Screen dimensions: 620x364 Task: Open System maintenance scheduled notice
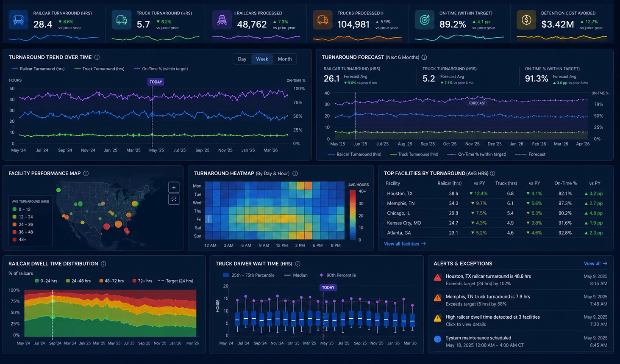(520, 341)
